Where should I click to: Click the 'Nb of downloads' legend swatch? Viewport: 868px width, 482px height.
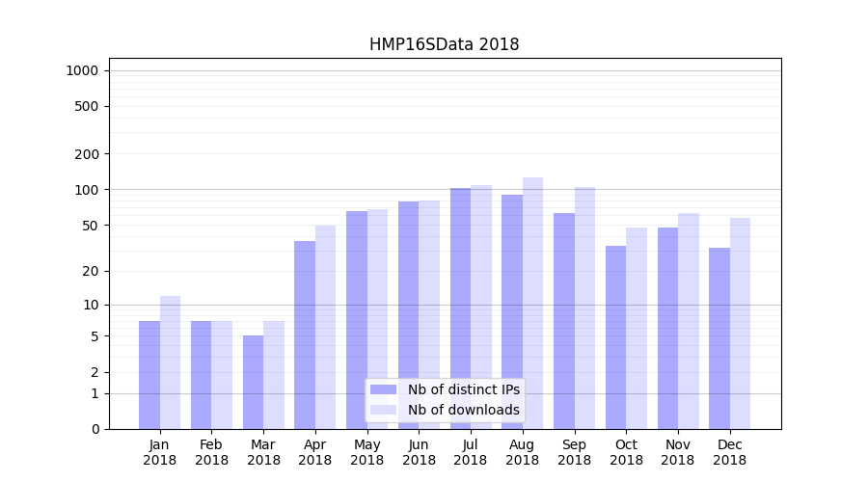[383, 410]
